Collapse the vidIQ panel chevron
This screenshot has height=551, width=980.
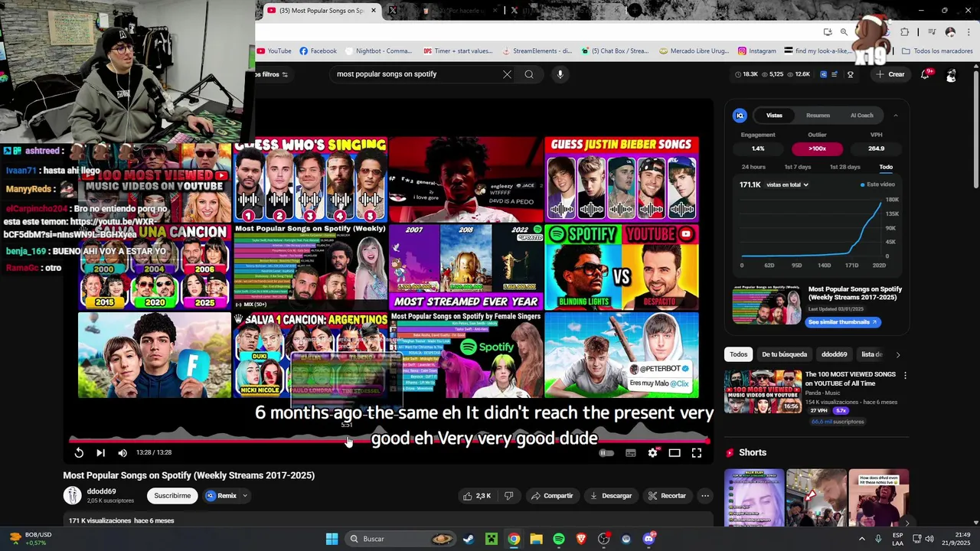tap(896, 116)
